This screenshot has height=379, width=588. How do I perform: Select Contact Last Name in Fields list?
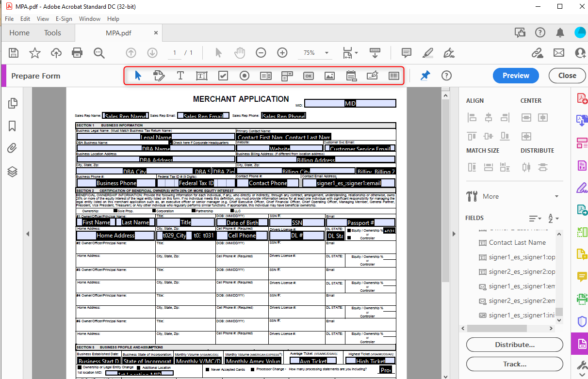point(517,242)
